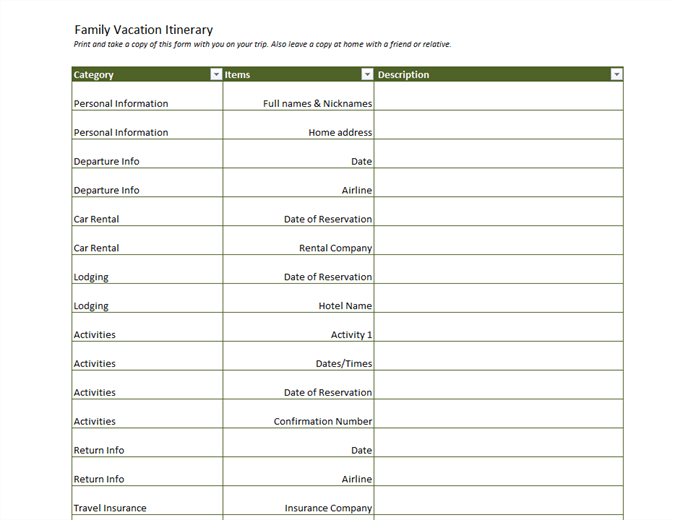
Task: Click Description field for Hotel Name
Action: 499,298
